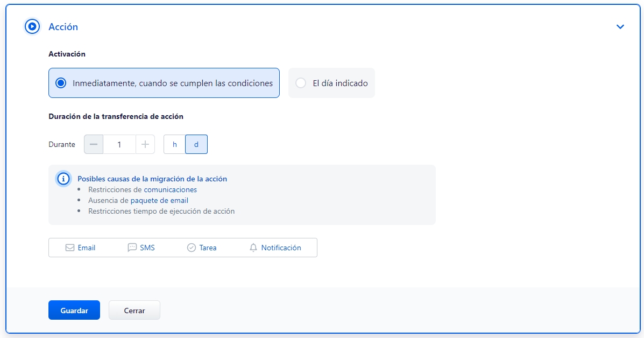644x338 pixels.
Task: Open the "paquete de email" link
Action: pyautogui.click(x=159, y=200)
